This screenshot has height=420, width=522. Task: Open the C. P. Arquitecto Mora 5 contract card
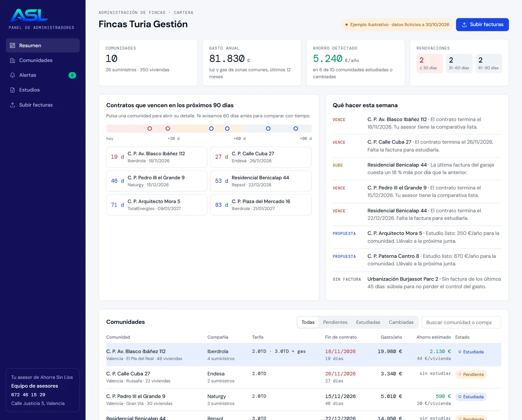(x=157, y=205)
